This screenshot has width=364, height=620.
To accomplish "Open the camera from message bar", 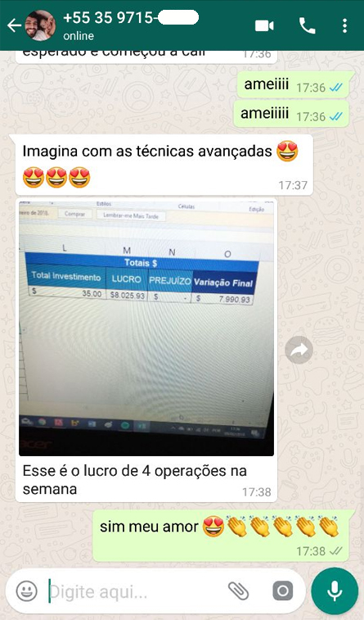I will pyautogui.click(x=283, y=591).
